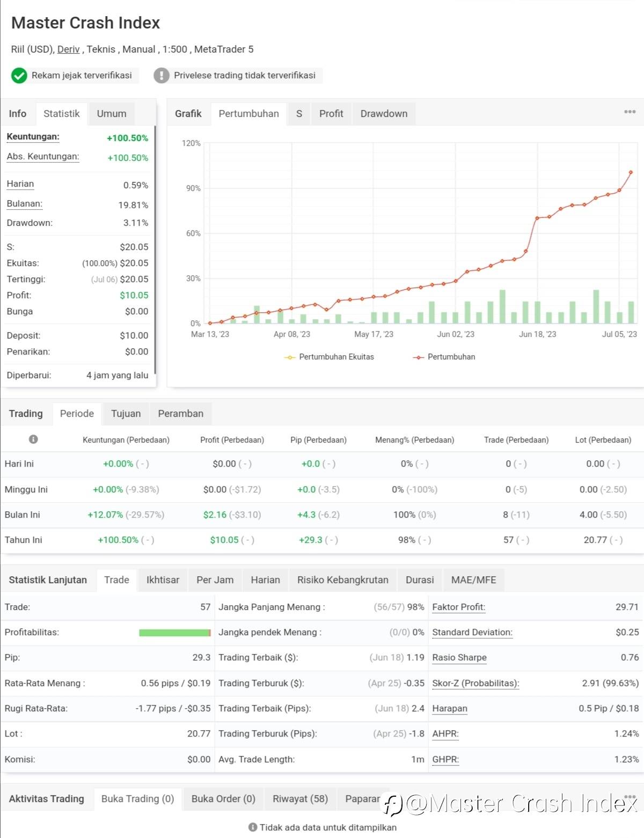Open the three-dots menu of the Grafik panel
This screenshot has width=644, height=838.
point(630,112)
